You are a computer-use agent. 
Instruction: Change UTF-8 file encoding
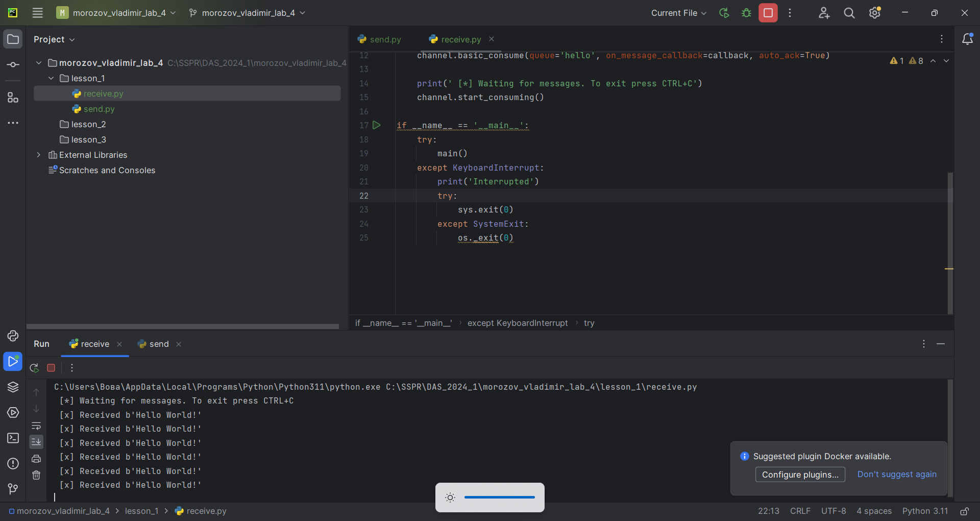pyautogui.click(x=834, y=511)
